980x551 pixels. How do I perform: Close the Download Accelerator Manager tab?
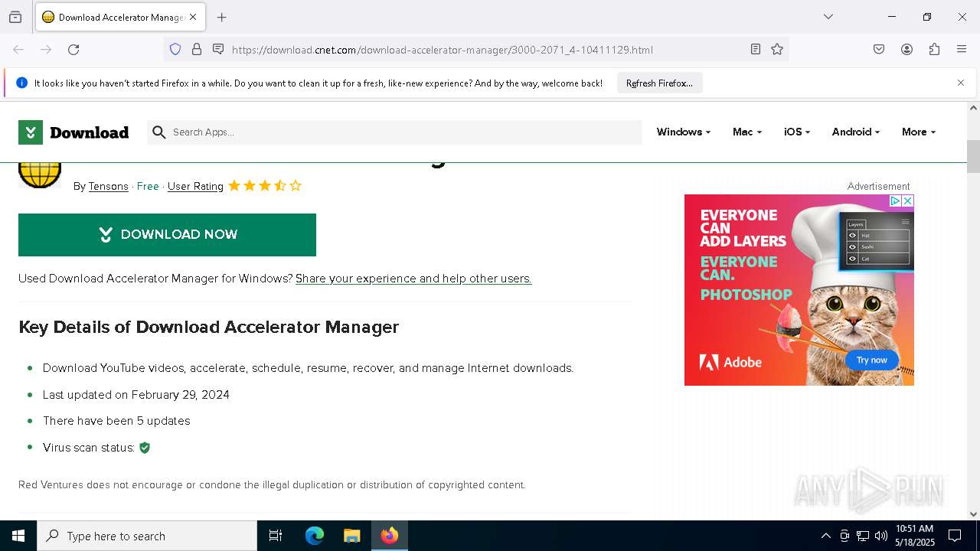pos(193,17)
